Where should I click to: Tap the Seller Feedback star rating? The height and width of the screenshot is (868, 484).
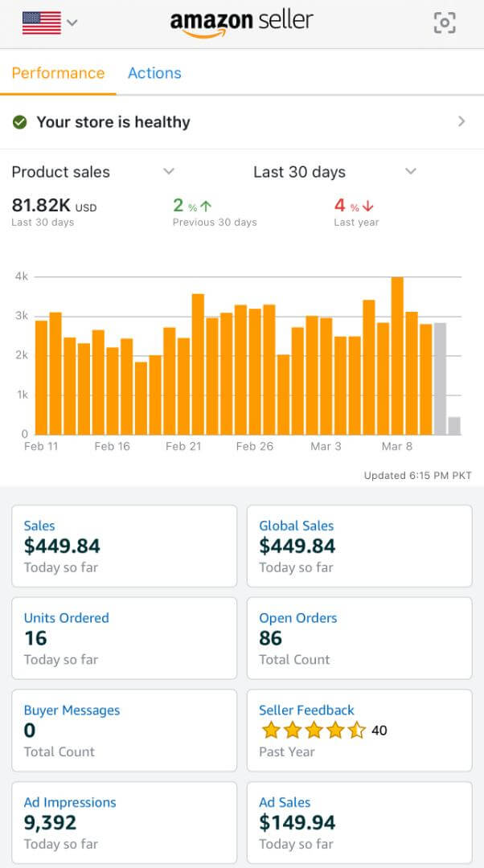click(x=314, y=731)
